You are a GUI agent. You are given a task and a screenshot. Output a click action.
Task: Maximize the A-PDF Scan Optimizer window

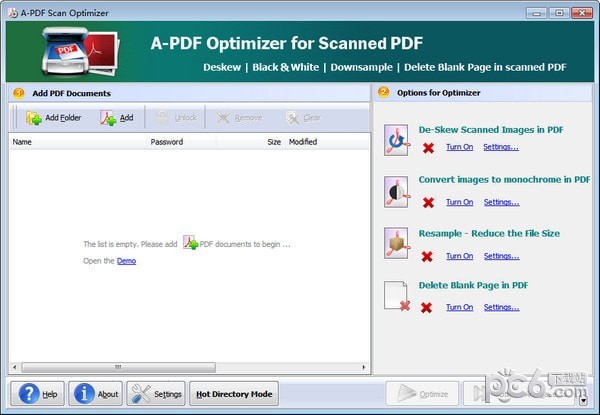tap(559, 13)
